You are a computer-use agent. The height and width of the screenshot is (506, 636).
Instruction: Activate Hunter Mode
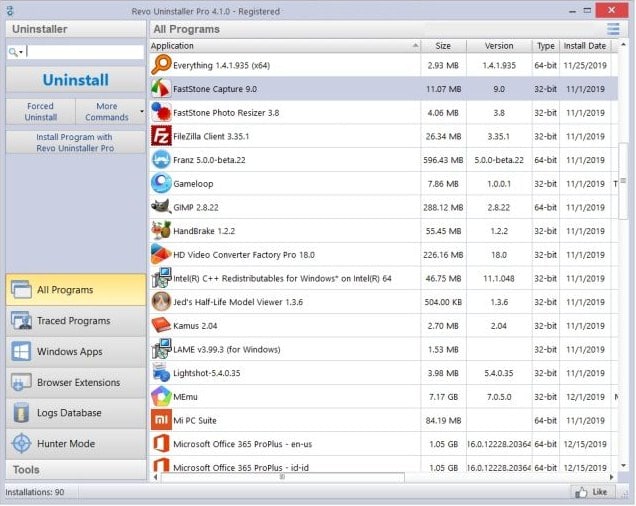(x=76, y=444)
